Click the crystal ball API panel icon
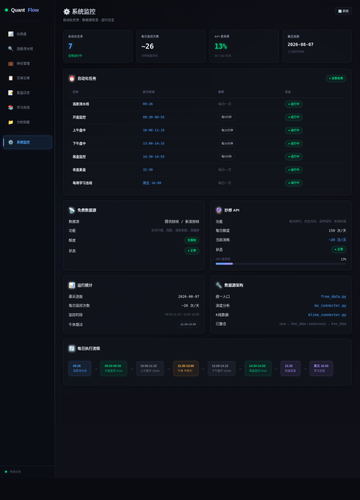Viewport: 360px width, 500px height. click(x=219, y=210)
